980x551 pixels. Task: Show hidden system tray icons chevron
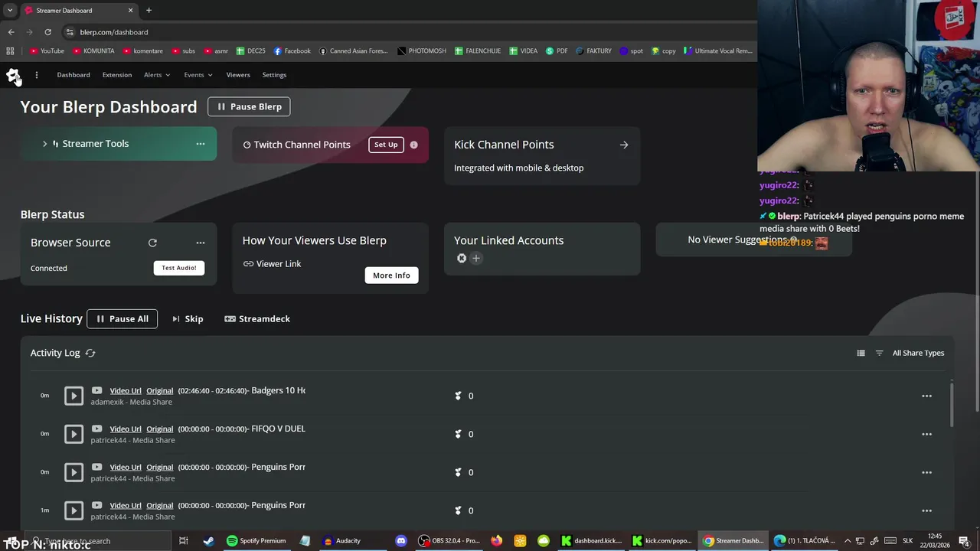tap(848, 541)
